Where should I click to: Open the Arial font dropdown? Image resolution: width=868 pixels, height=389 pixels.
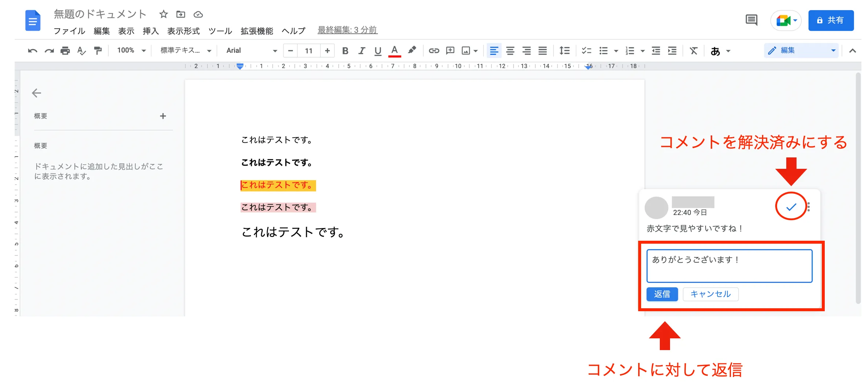(x=251, y=51)
